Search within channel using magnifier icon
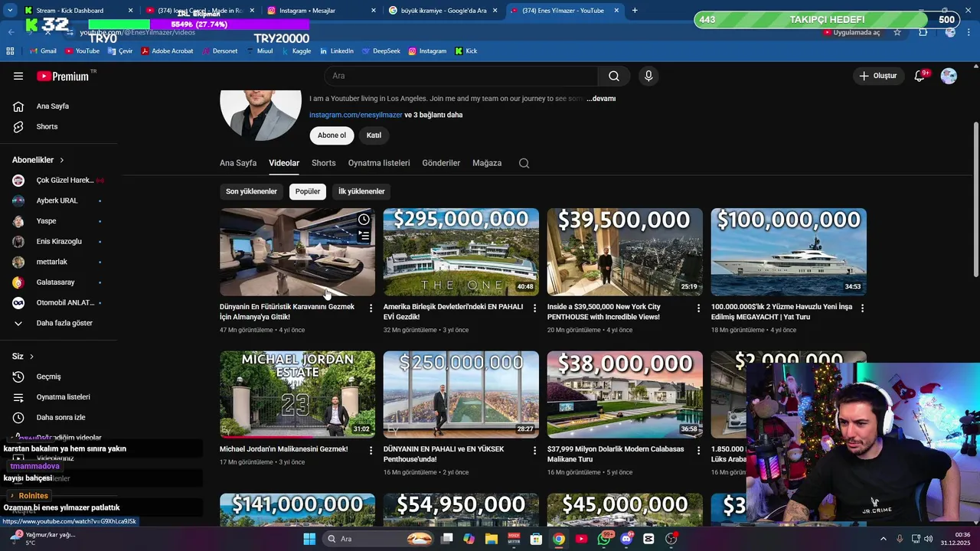Viewport: 980px width, 551px height. (524, 163)
